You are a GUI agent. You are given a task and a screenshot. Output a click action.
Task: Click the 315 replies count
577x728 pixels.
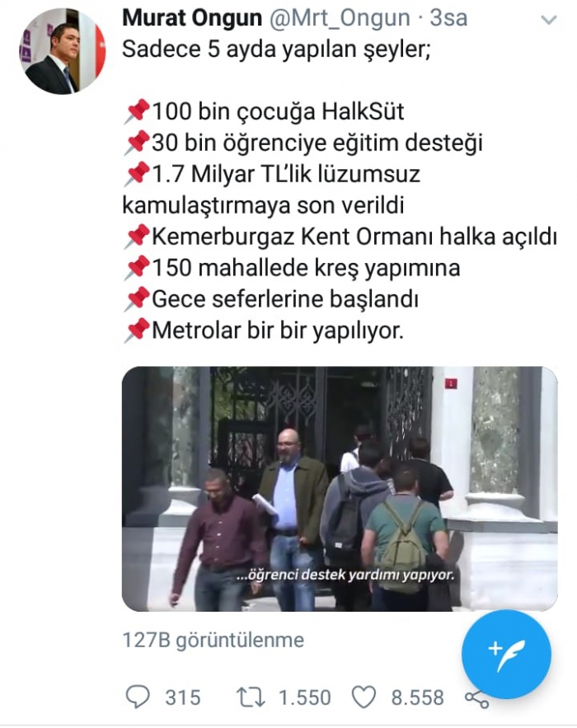[x=183, y=697]
